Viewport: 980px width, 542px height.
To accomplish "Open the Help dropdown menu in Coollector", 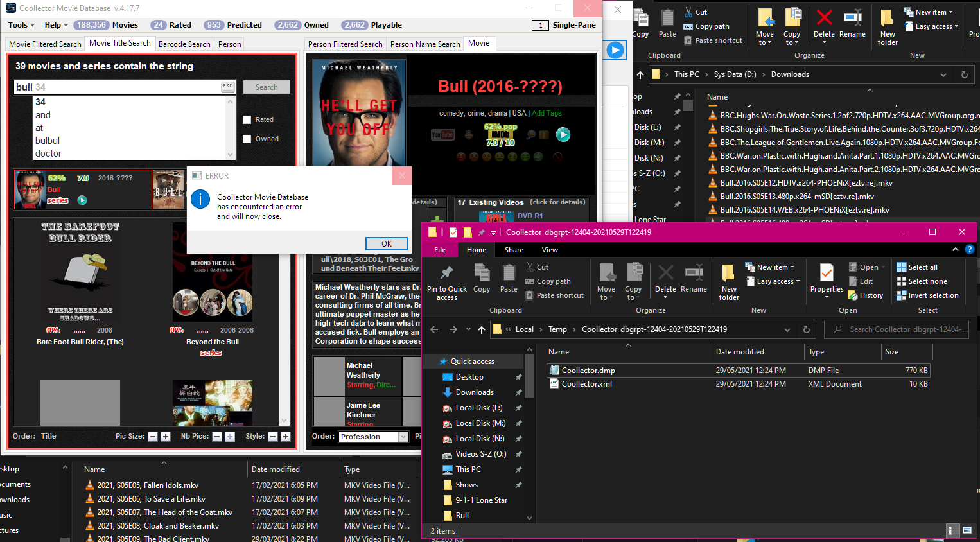I will click(56, 25).
